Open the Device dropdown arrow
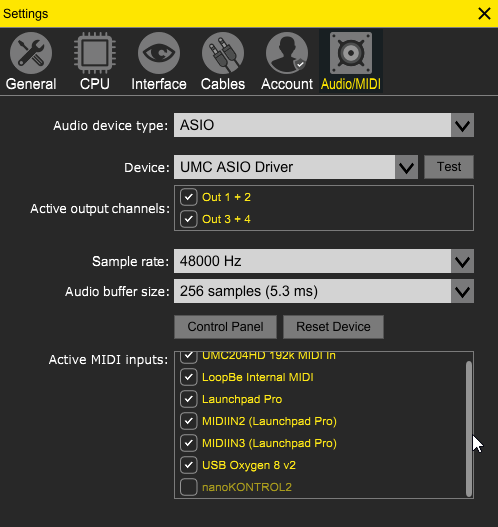The image size is (498, 527). pos(407,167)
